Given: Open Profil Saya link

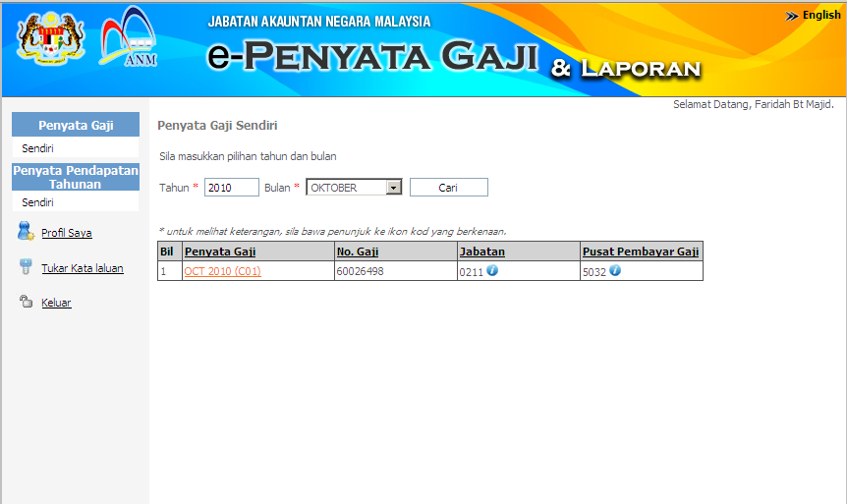Looking at the screenshot, I should point(67,233).
